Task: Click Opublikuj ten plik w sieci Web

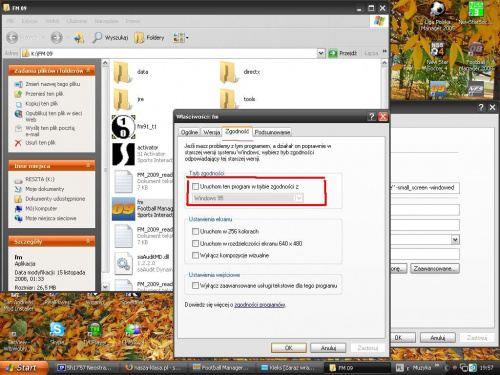Action: (x=54, y=116)
